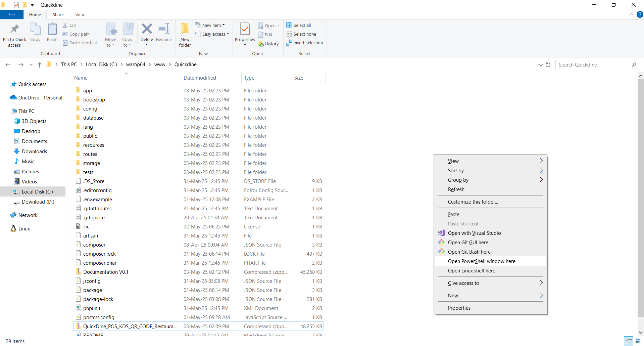Viewport: 644px width, 346px height.
Task: Click the History icon in ribbon
Action: point(261,44)
